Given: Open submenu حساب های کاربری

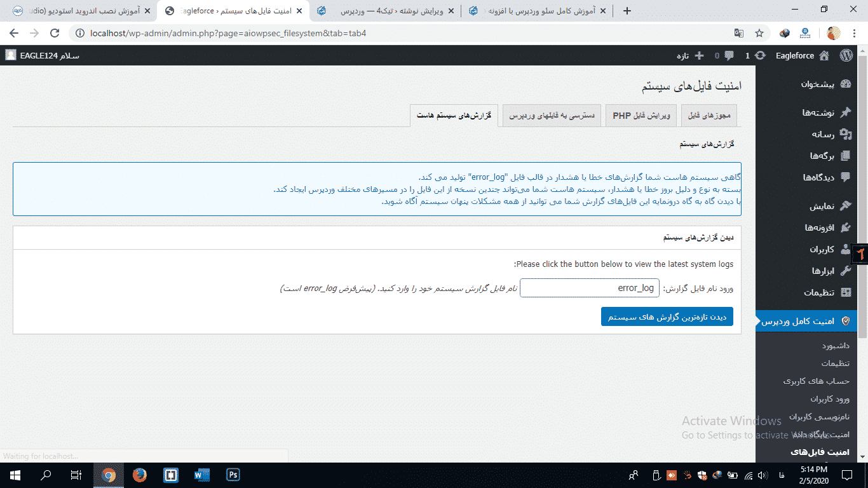Looking at the screenshot, I should (817, 381).
